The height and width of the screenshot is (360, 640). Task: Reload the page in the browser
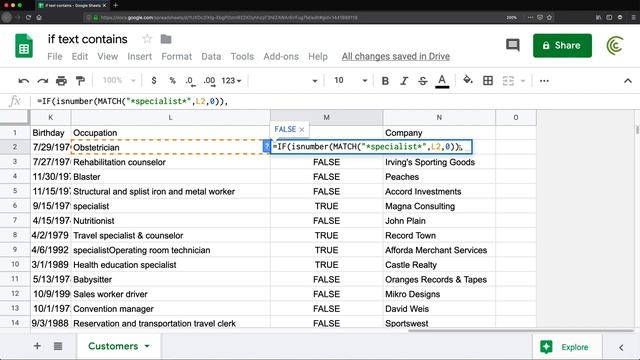click(x=28, y=18)
